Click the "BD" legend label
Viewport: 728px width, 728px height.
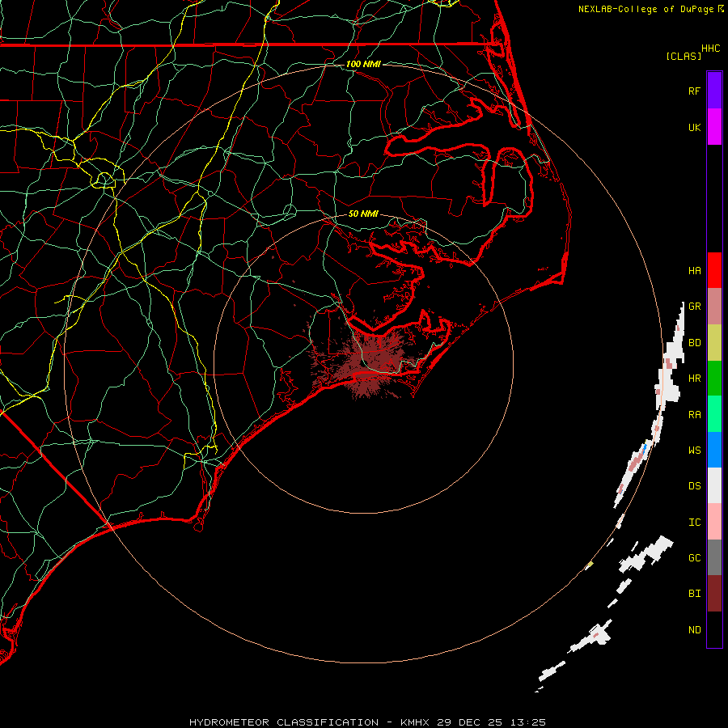coord(694,343)
